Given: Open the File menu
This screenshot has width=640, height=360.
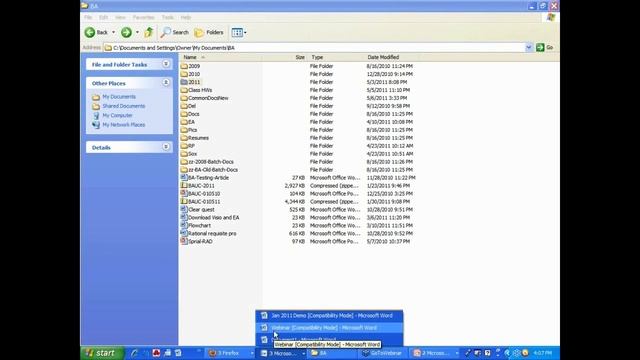Looking at the screenshot, I should [x=88, y=18].
